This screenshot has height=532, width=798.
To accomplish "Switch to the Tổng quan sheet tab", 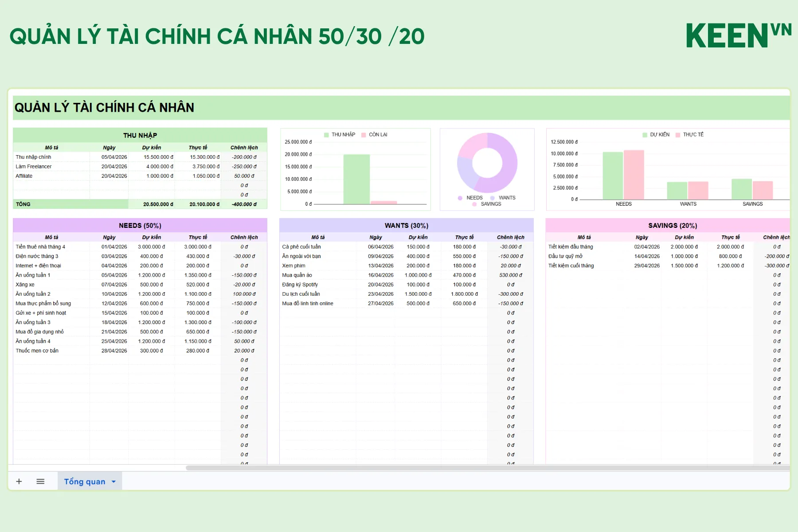I will coord(84,482).
